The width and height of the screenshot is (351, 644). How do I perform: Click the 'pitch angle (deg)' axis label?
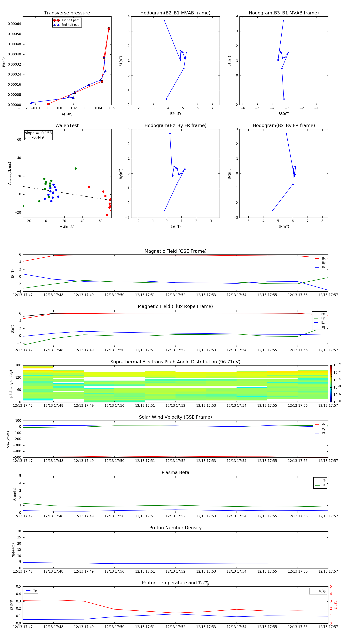pyautogui.click(x=11, y=383)
